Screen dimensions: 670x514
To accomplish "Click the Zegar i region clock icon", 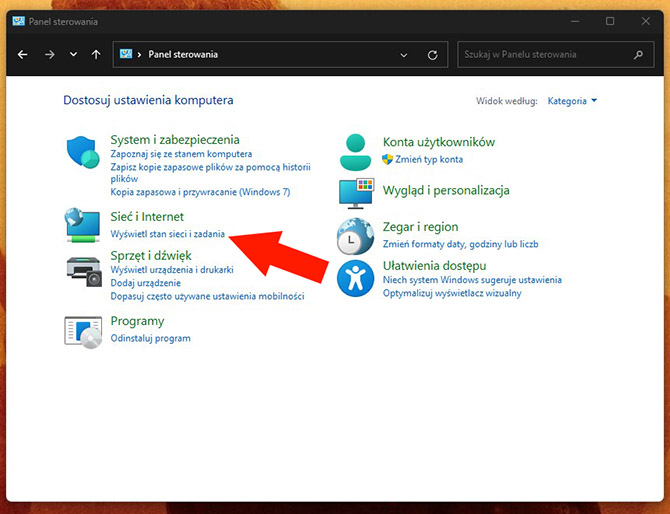I will [355, 236].
